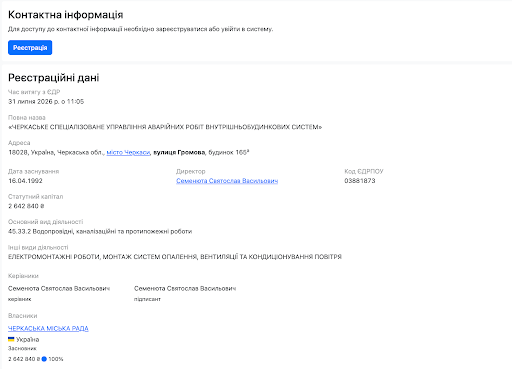Select the Контактна інформація heading
Viewport: 512px width, 369px height.
coord(66,15)
